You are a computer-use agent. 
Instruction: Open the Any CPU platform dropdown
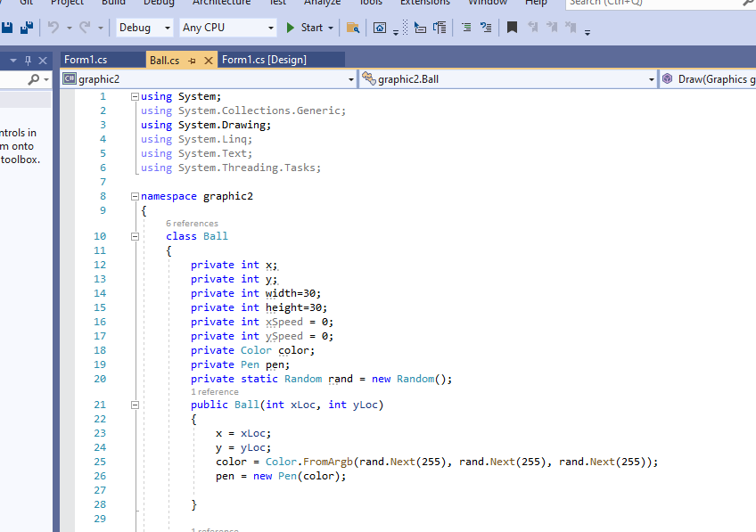coord(227,28)
